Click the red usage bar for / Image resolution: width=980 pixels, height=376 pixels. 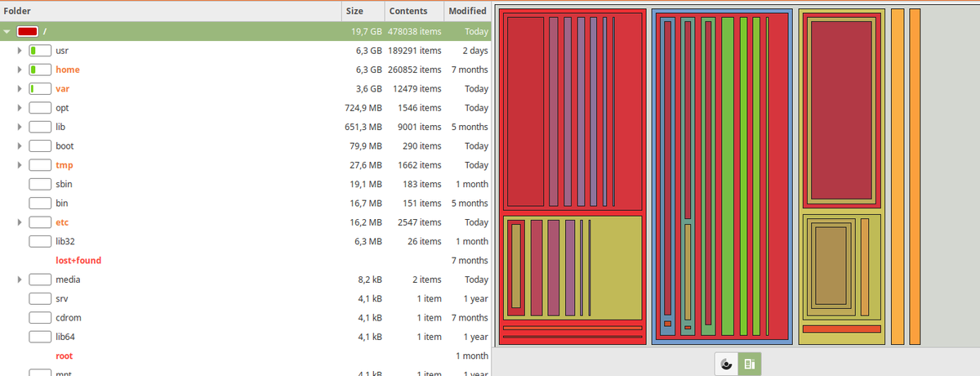point(28,32)
